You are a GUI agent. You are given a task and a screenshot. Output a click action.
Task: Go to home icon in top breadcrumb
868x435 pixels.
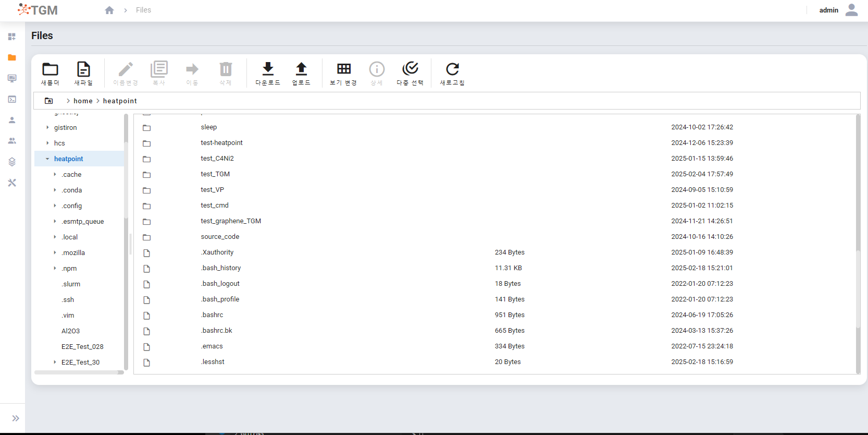(109, 10)
